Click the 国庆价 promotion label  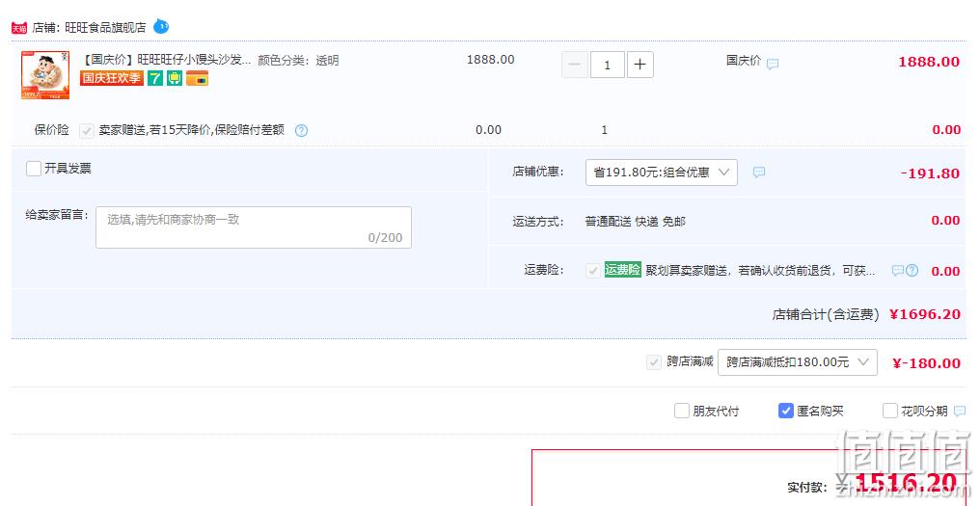(x=743, y=61)
